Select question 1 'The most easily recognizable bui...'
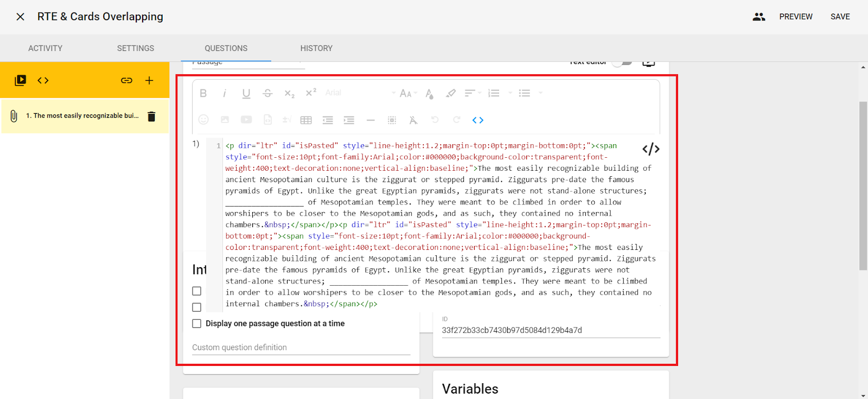Viewport: 868px width, 399px height. click(82, 115)
